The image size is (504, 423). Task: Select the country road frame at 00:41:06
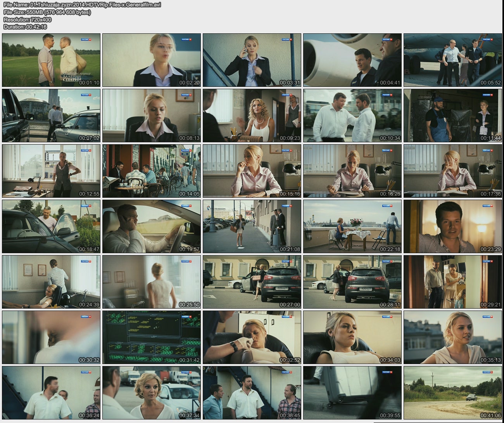453,393
